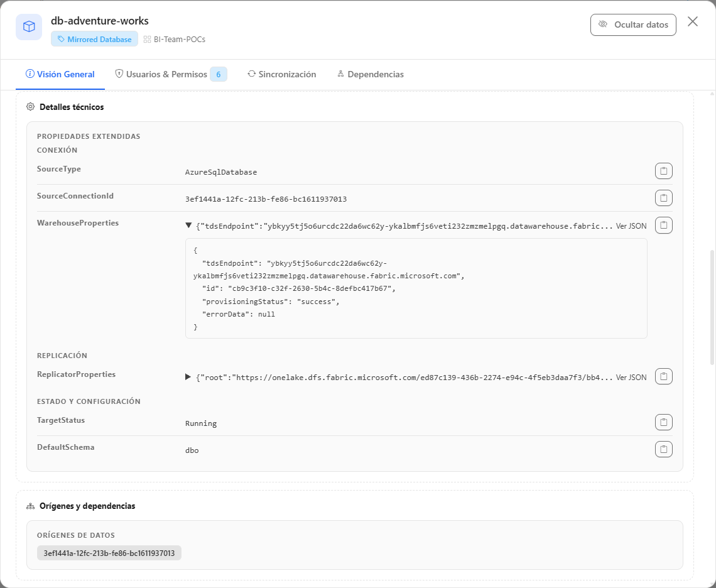The image size is (716, 588).
Task: Click the provisioningStatus line in JSON
Action: tap(271, 302)
